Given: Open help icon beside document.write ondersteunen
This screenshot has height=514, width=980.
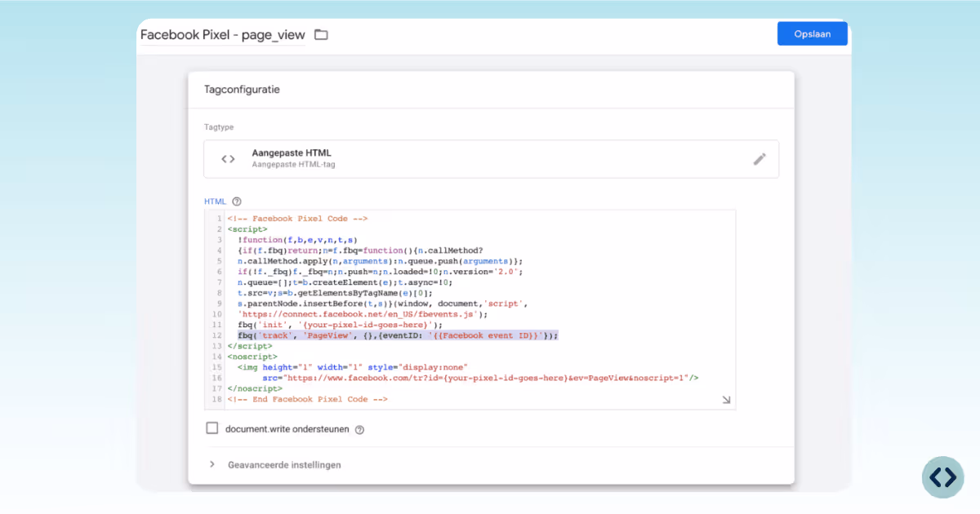Looking at the screenshot, I should [x=359, y=429].
